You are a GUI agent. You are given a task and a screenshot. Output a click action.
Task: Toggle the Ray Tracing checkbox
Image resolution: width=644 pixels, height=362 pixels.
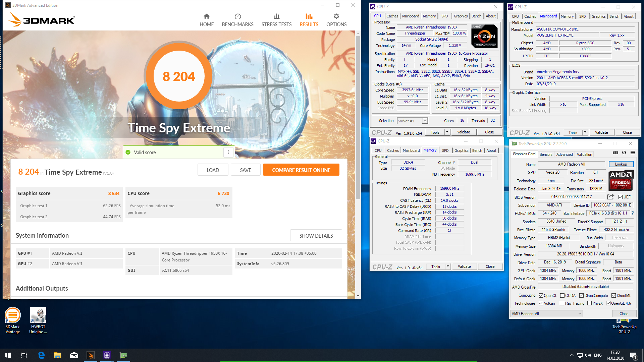coord(562,303)
